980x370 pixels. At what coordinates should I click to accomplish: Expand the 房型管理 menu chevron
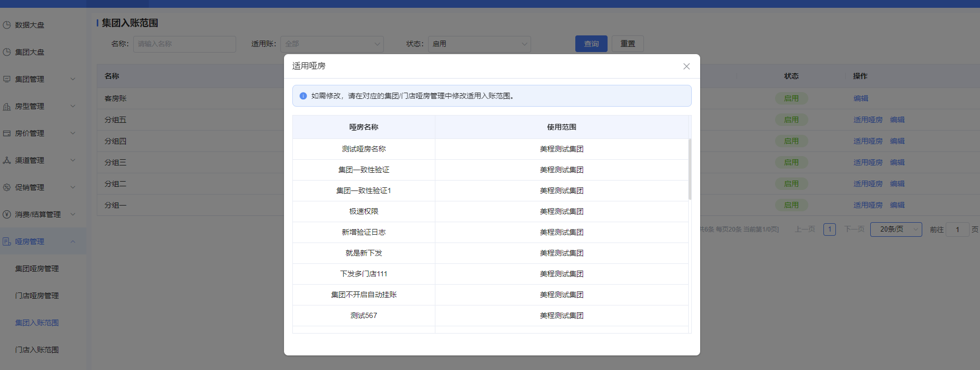(x=73, y=106)
